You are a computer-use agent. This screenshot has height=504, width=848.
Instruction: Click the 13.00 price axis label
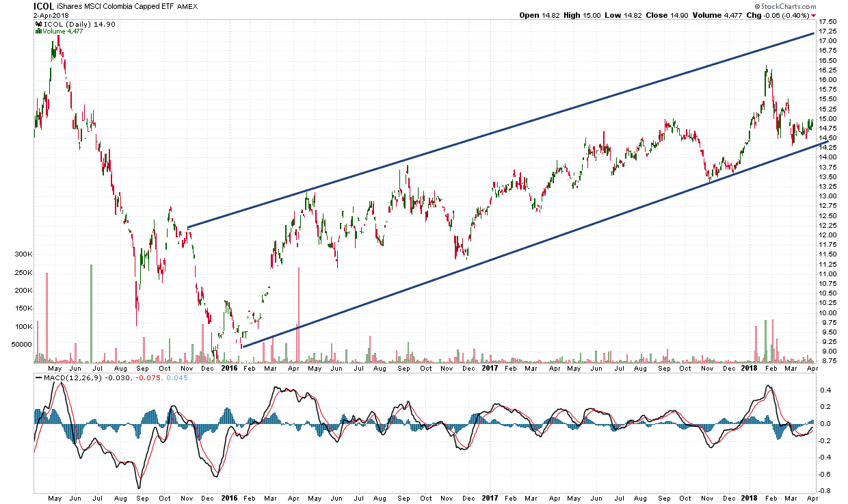click(827, 196)
